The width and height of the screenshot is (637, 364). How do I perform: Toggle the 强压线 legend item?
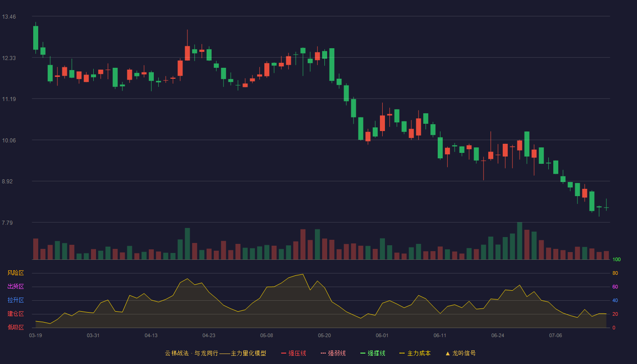point(293,353)
